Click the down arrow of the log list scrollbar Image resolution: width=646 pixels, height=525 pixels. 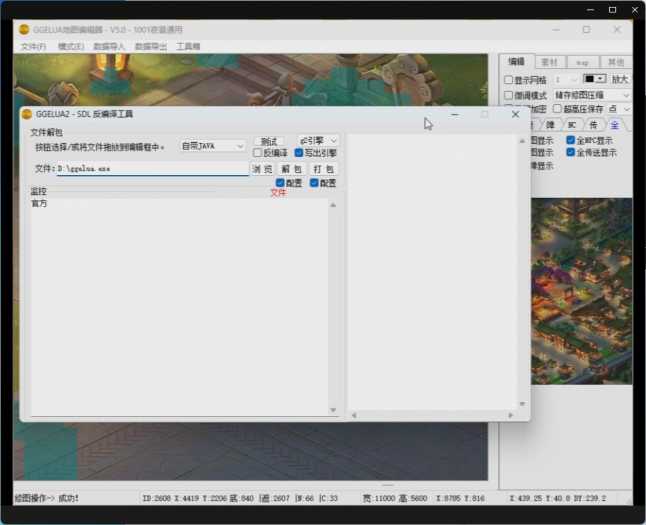point(333,410)
